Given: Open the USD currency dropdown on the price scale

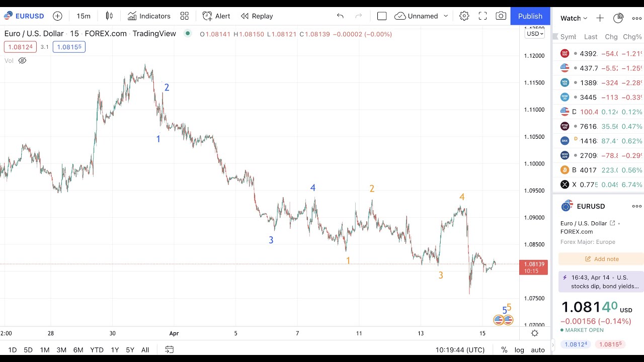Looking at the screenshot, I should pyautogui.click(x=534, y=34).
